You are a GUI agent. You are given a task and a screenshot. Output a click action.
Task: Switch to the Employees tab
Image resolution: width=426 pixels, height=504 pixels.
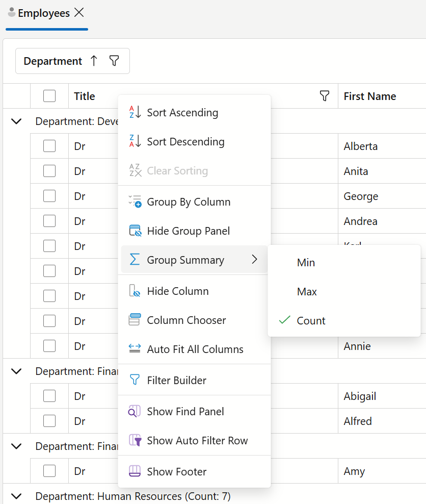[44, 13]
